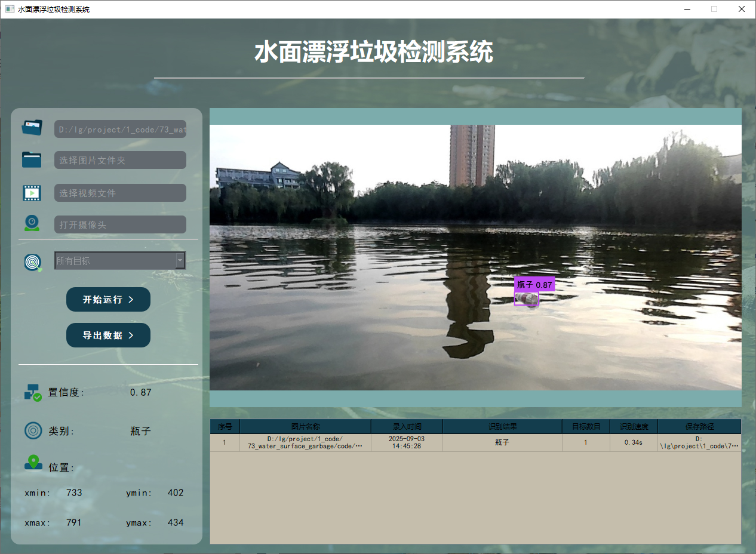Click the app icon in title bar
The width and height of the screenshot is (756, 554).
[10, 9]
